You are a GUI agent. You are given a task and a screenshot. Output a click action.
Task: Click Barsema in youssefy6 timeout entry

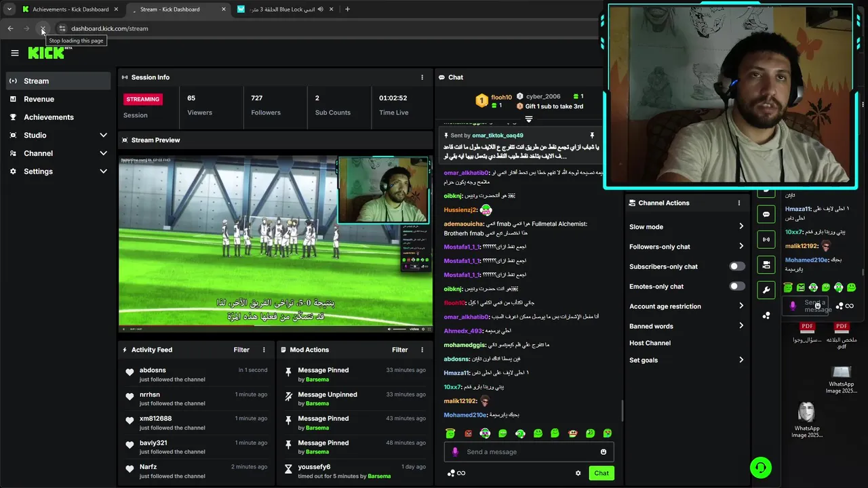[379, 476]
